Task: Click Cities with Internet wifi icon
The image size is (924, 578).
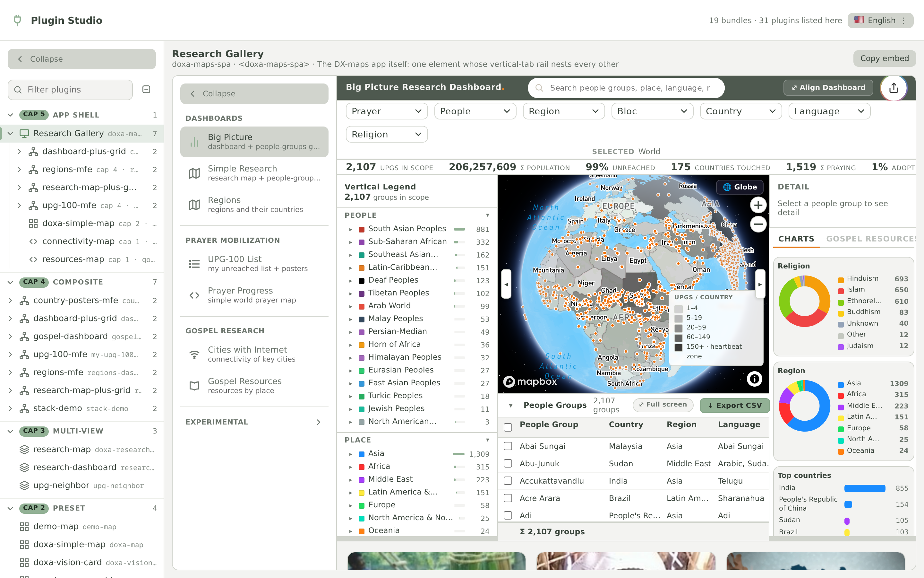Action: (x=194, y=355)
